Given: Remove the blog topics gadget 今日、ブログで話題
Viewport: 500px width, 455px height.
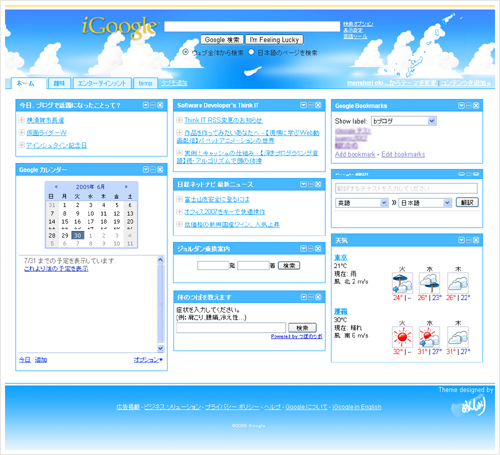Looking at the screenshot, I should [160, 105].
